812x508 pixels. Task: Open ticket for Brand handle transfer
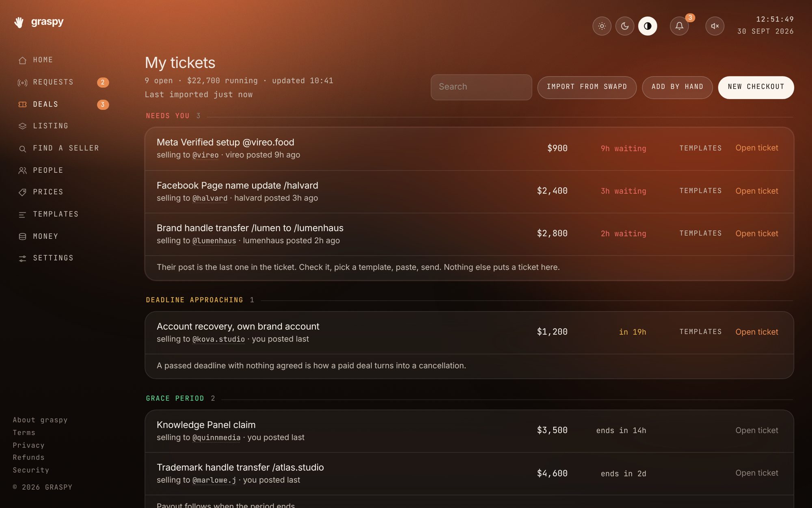click(x=757, y=234)
